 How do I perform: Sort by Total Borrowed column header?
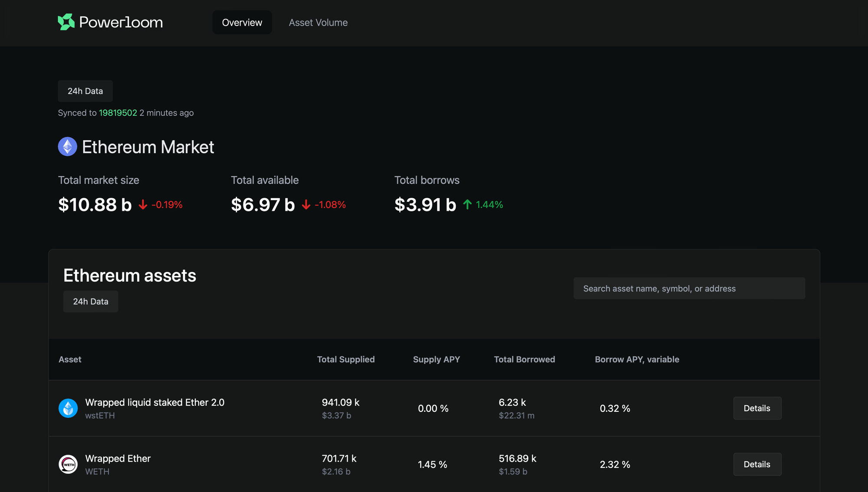[x=524, y=359]
